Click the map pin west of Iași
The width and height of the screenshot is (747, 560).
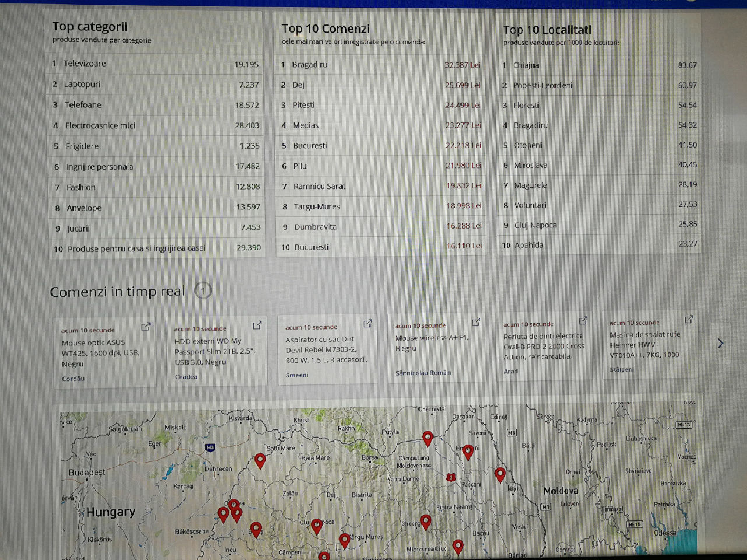click(500, 474)
